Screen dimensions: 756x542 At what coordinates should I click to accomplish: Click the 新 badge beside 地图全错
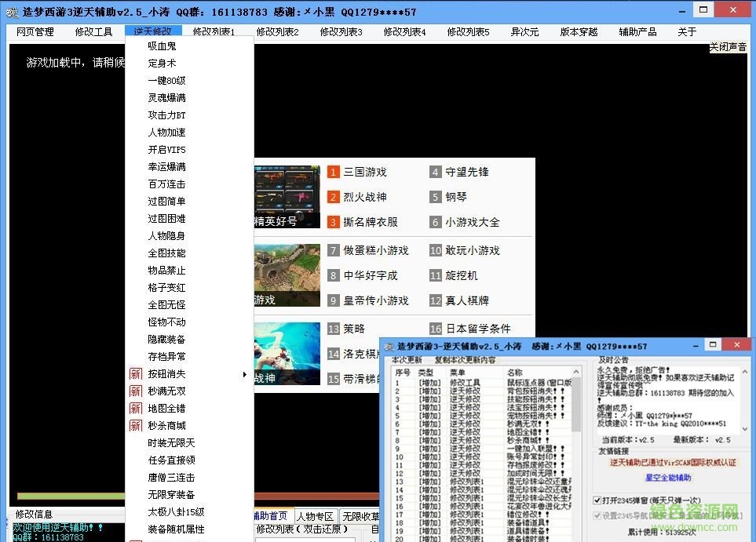pyautogui.click(x=136, y=407)
